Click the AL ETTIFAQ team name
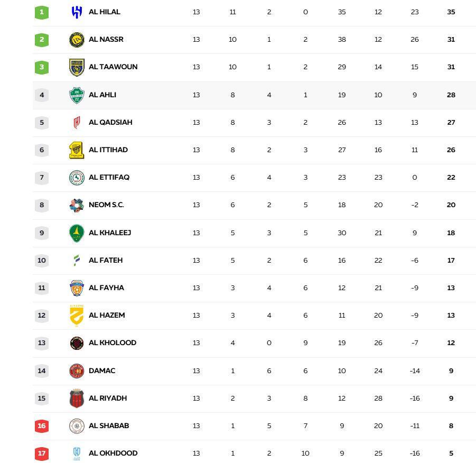The height and width of the screenshot is (463, 476). point(108,178)
